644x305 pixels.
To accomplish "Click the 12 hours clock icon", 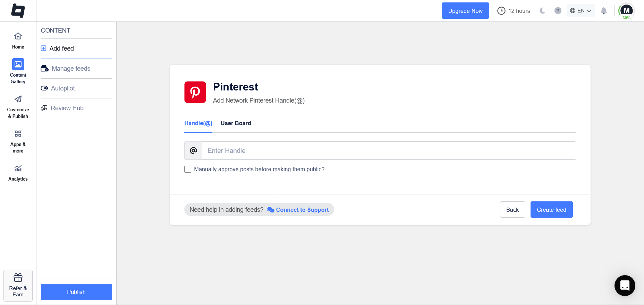I will coord(501,11).
